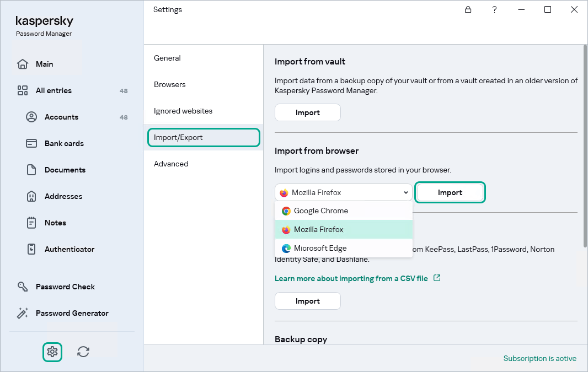Click the Authenticator phone icon
This screenshot has height=372, width=588.
(x=31, y=249)
